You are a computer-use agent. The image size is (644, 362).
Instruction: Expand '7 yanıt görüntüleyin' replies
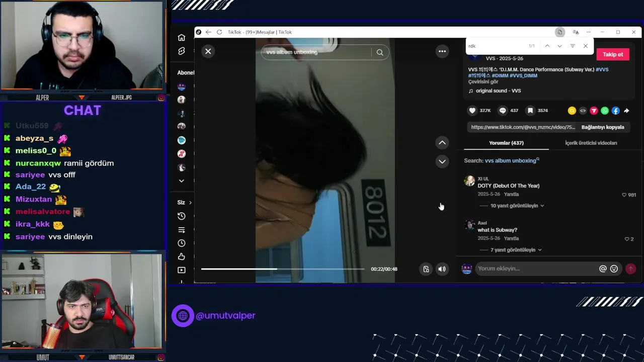516,250
